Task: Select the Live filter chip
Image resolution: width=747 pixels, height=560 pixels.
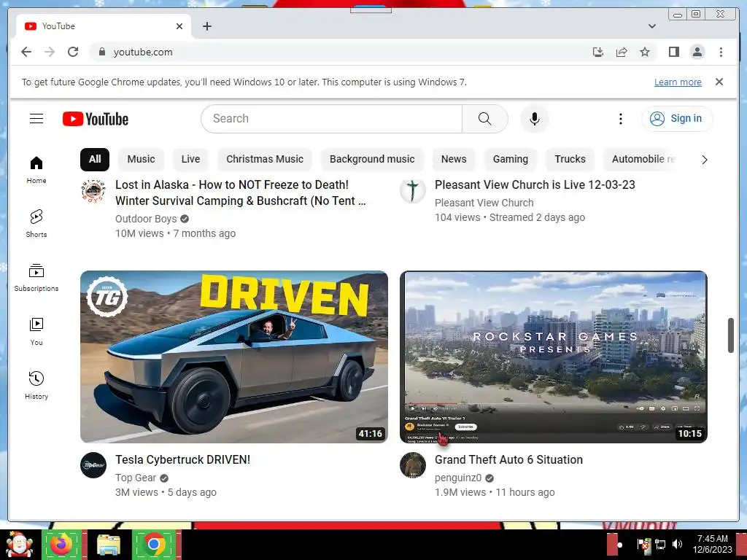Action: point(190,159)
